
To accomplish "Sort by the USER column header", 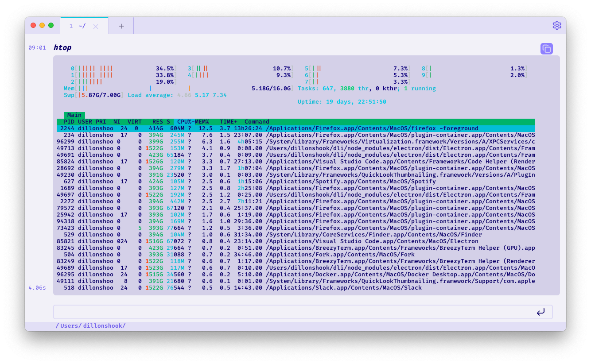I will coord(86,121).
